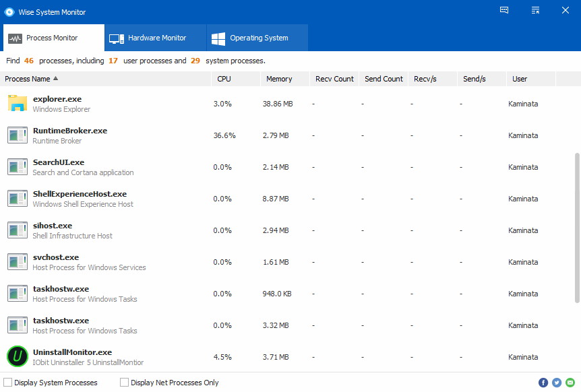Viewport: 581px width, 392px height.
Task: Select the ShellExperienceHost.exe process name
Action: (x=80, y=194)
